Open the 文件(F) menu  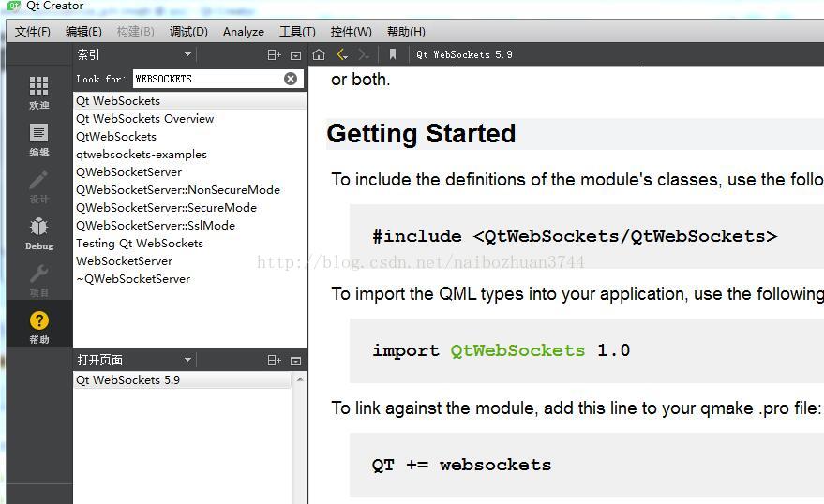(x=33, y=32)
